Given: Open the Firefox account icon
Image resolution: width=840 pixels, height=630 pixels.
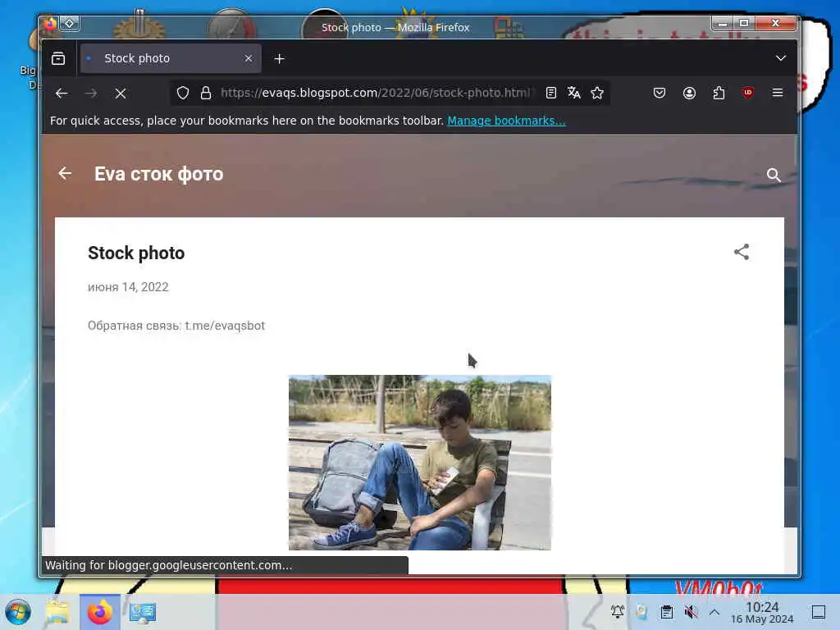Looking at the screenshot, I should pos(689,93).
